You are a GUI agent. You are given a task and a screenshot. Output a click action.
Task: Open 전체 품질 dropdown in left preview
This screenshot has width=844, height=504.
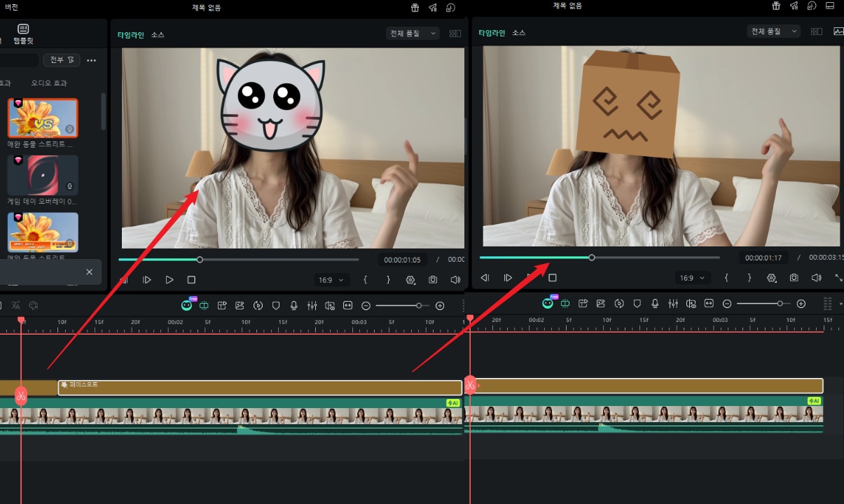point(413,33)
